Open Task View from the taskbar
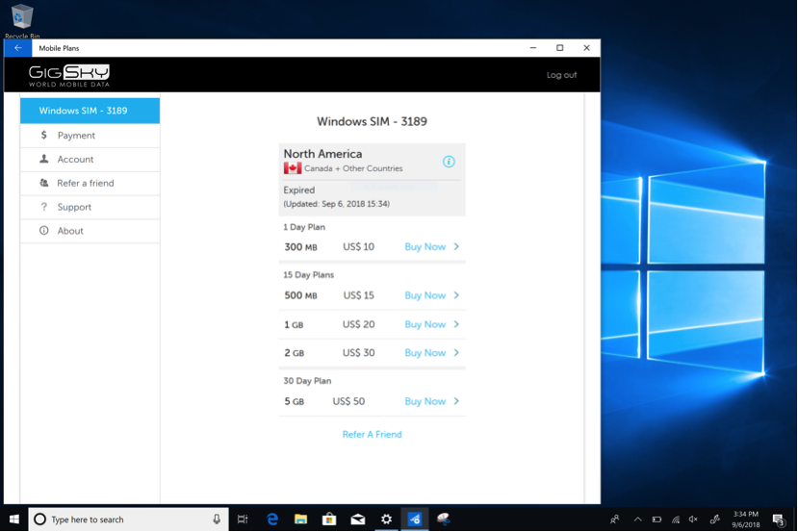798x532 pixels. [x=243, y=519]
